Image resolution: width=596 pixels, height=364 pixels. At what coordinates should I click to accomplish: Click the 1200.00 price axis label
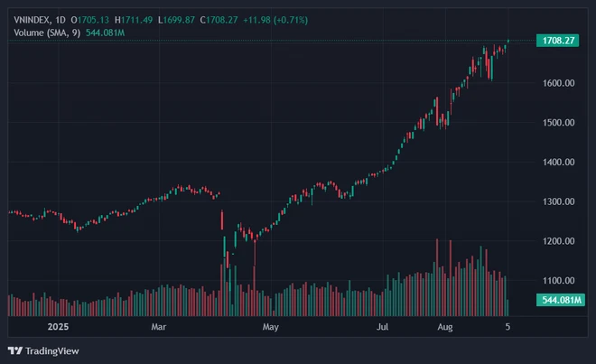pyautogui.click(x=558, y=241)
